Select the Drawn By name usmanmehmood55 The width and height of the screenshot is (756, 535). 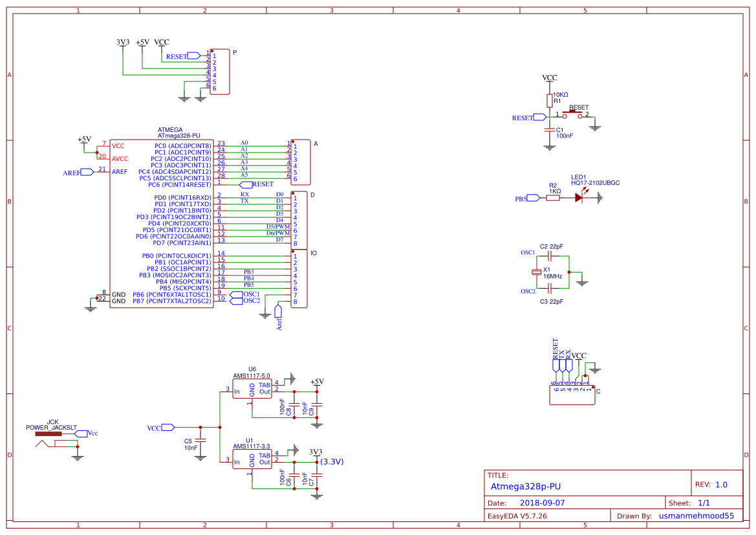click(x=696, y=516)
